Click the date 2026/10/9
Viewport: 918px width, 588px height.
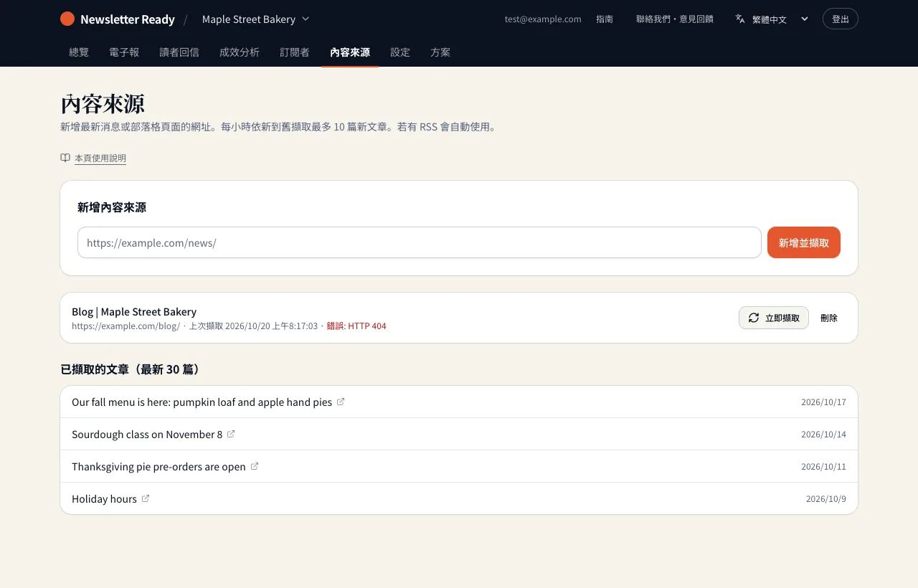click(826, 498)
